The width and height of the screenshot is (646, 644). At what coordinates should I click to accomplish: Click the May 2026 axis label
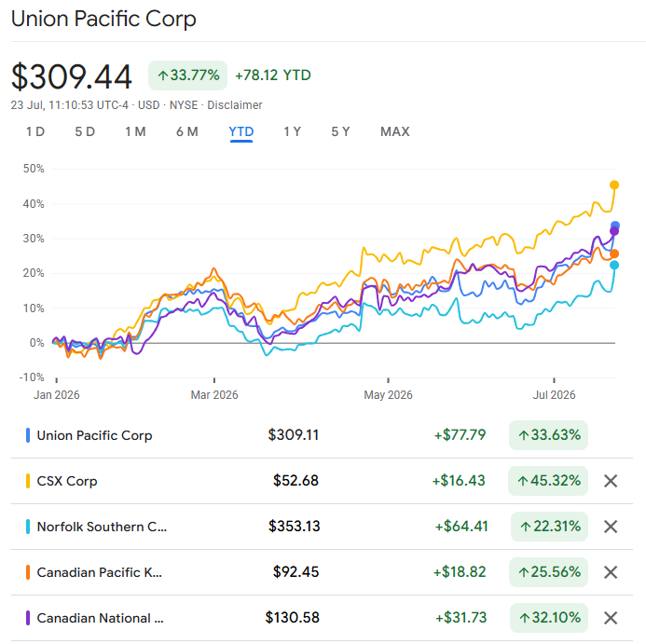click(x=388, y=395)
